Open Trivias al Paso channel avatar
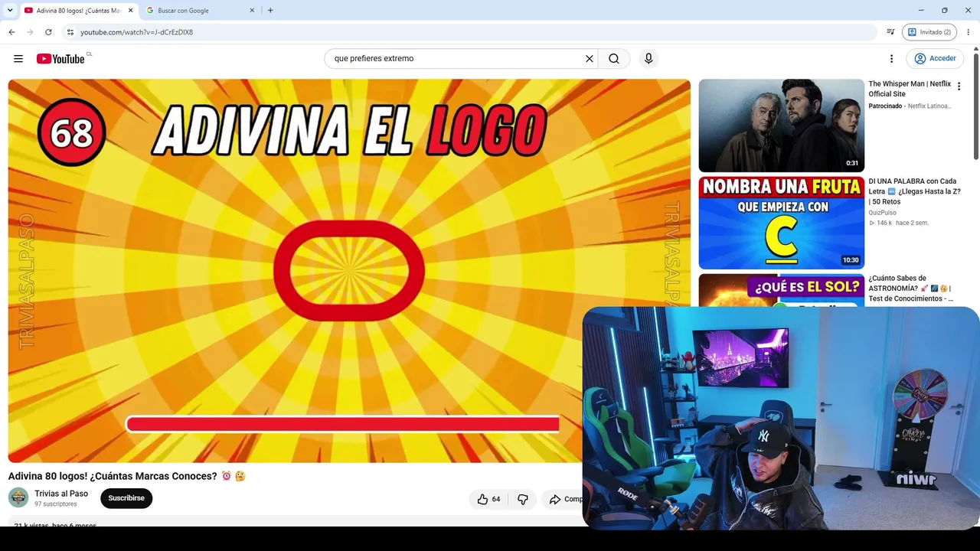The height and width of the screenshot is (551, 980). pyautogui.click(x=18, y=497)
